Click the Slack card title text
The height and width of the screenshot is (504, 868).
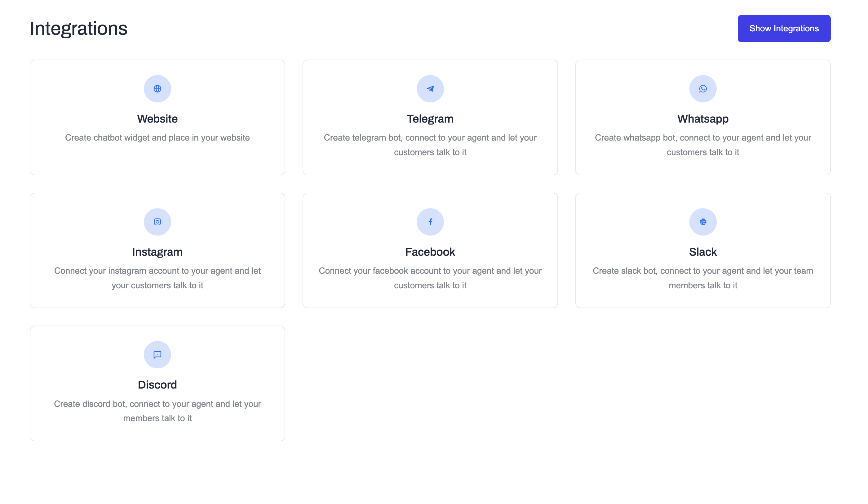[703, 252]
